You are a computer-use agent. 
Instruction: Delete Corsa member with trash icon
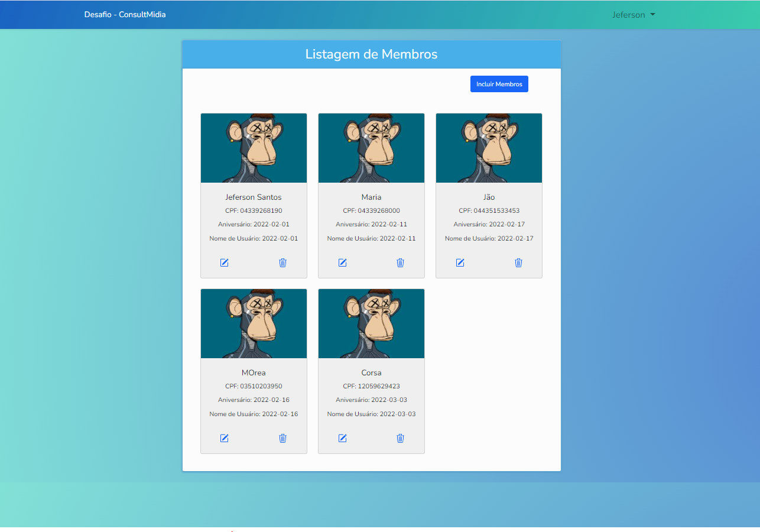[x=400, y=438]
